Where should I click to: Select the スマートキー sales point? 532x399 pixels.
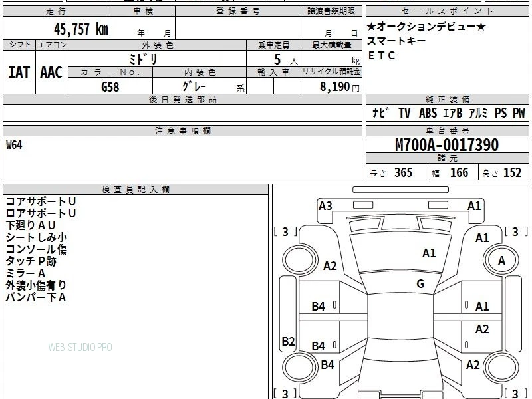point(396,41)
